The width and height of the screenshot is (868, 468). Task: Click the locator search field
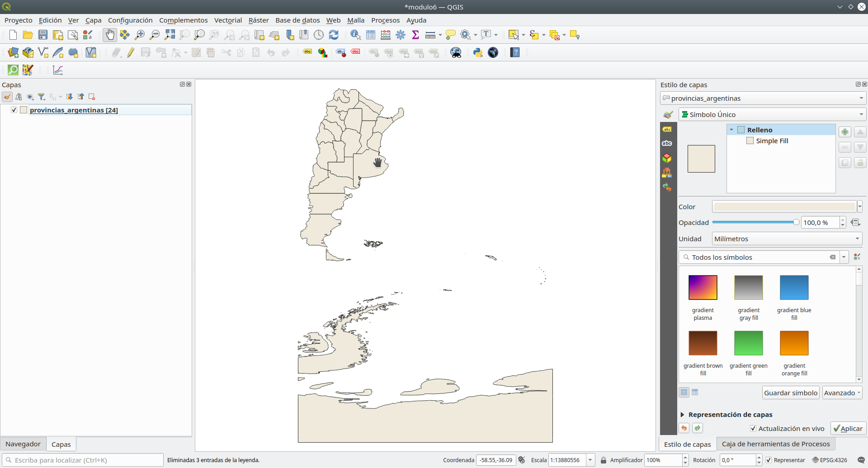click(x=82, y=460)
